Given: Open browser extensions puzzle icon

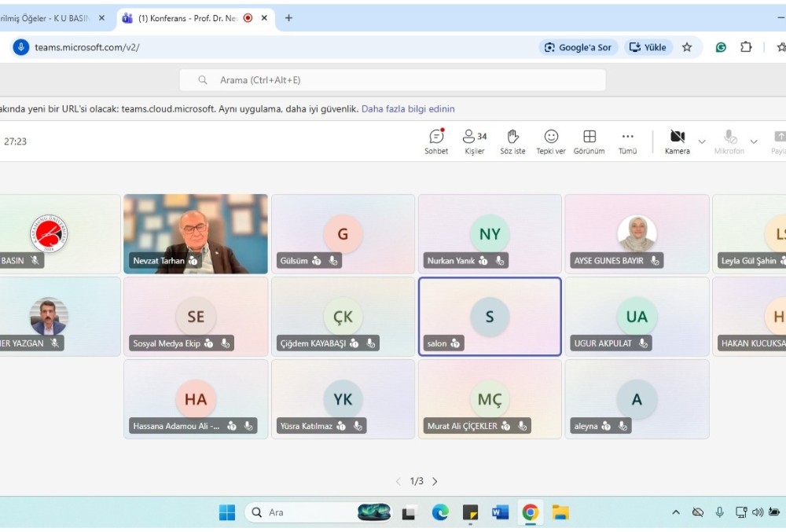Looking at the screenshot, I should 746,47.
